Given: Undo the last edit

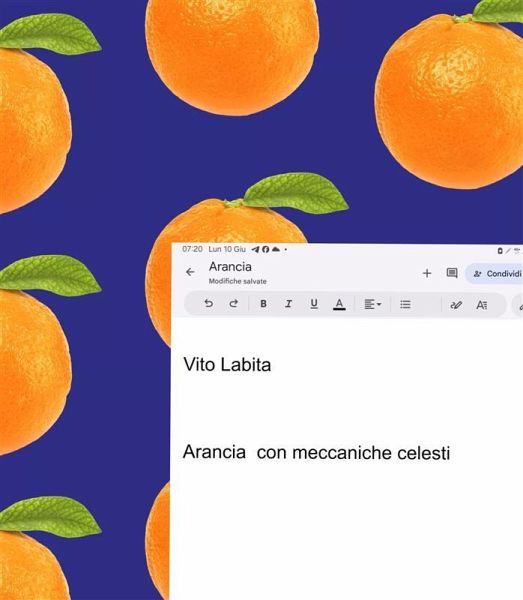Looking at the screenshot, I should [209, 304].
